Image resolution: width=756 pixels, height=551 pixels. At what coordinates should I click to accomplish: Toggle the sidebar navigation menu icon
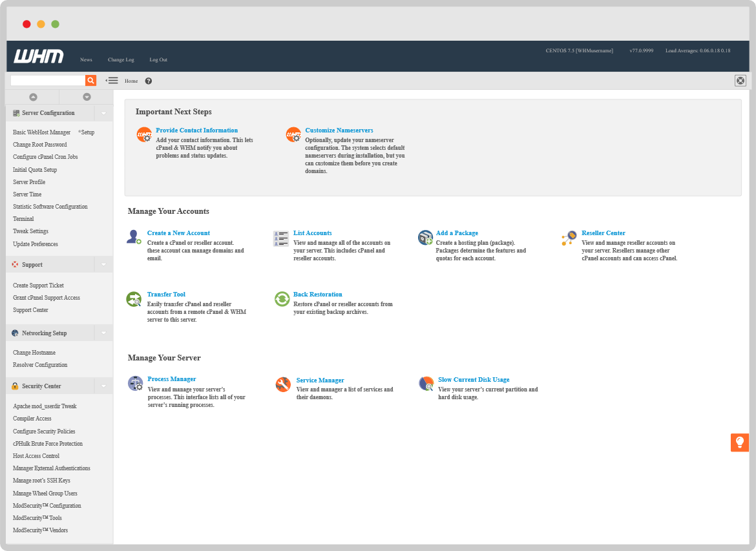click(x=112, y=81)
